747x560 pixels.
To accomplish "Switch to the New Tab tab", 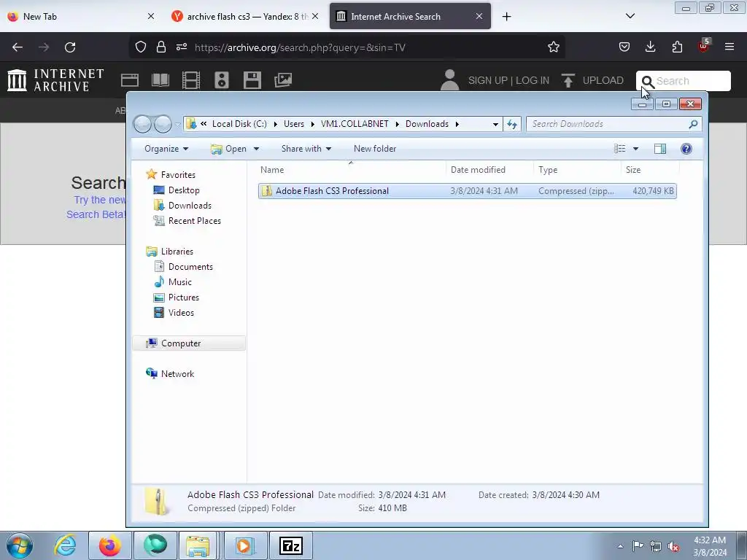I will point(81,17).
